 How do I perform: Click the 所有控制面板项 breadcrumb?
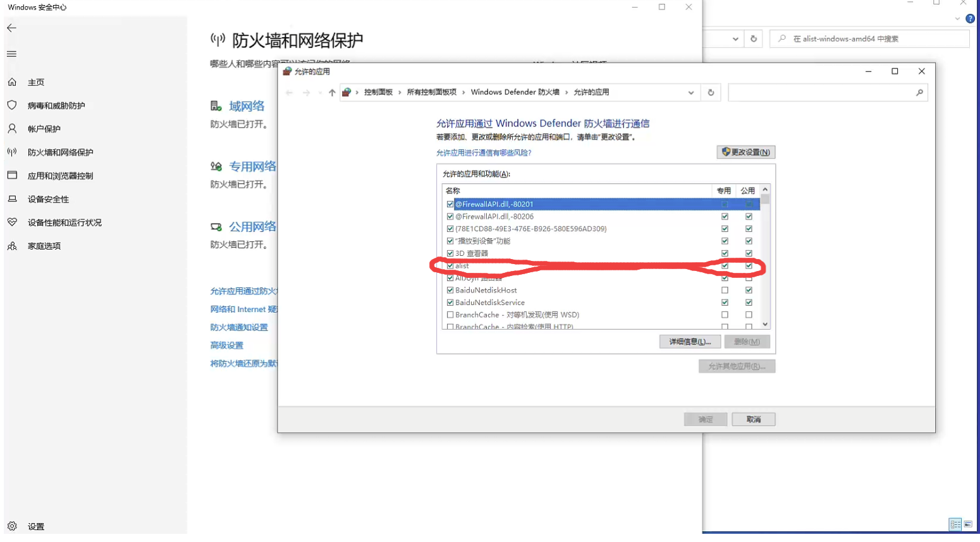432,92
